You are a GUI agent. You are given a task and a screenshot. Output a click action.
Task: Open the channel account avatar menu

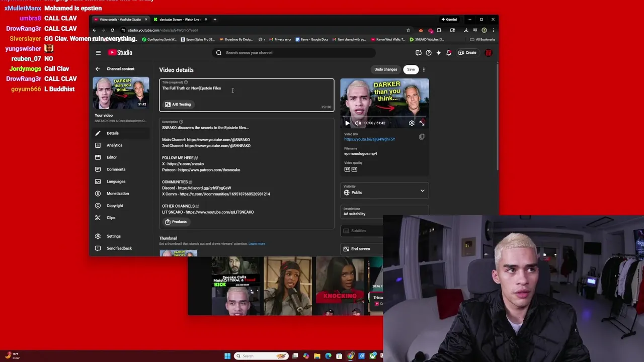(488, 53)
